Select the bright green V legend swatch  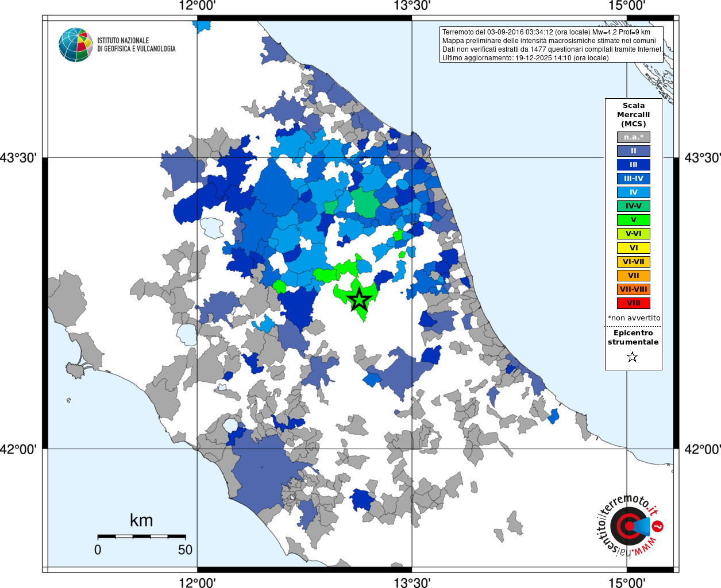click(634, 220)
